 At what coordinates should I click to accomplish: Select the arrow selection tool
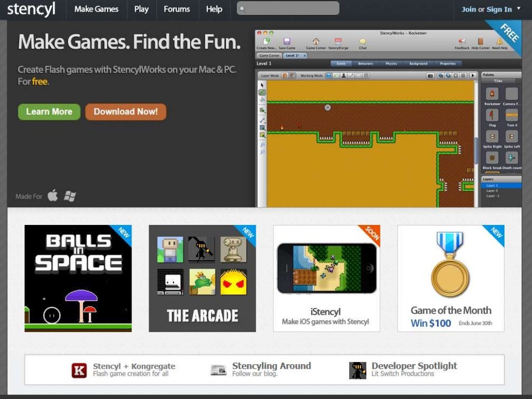(262, 85)
